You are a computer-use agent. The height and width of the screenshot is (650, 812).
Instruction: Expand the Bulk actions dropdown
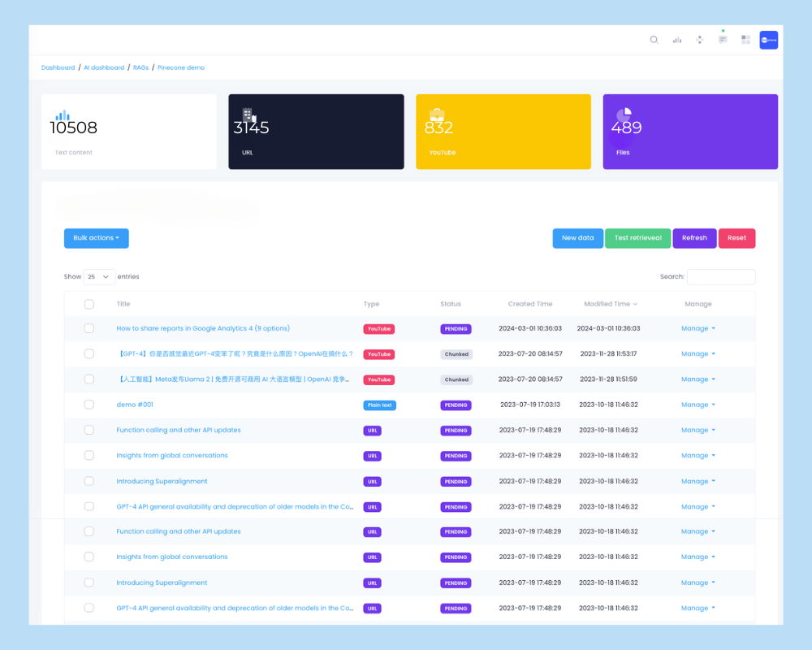point(96,238)
